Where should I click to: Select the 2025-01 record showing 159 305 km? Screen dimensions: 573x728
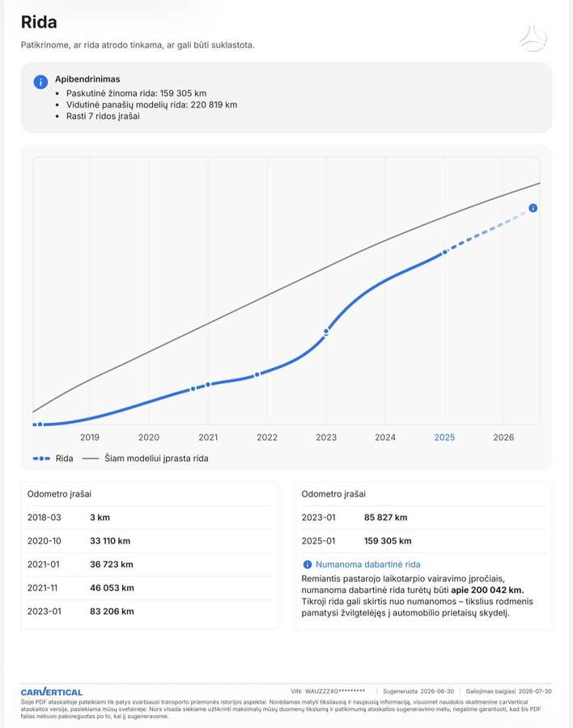coord(424,541)
